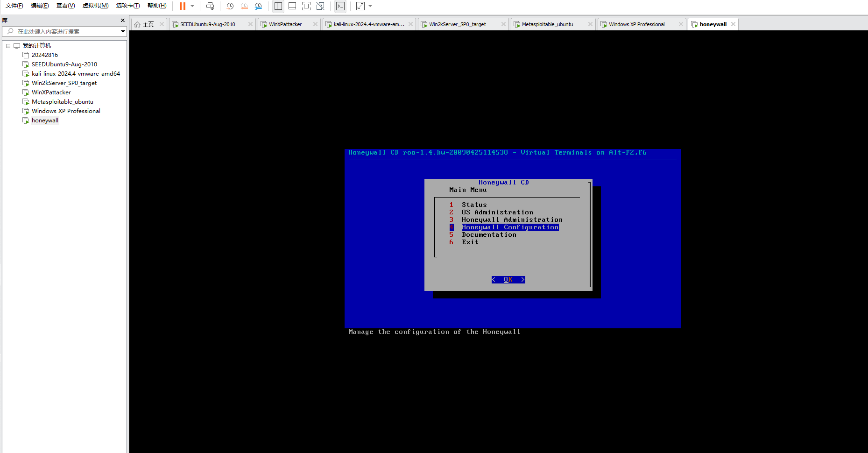
Task: Open the 查看 menu
Action: [65, 6]
